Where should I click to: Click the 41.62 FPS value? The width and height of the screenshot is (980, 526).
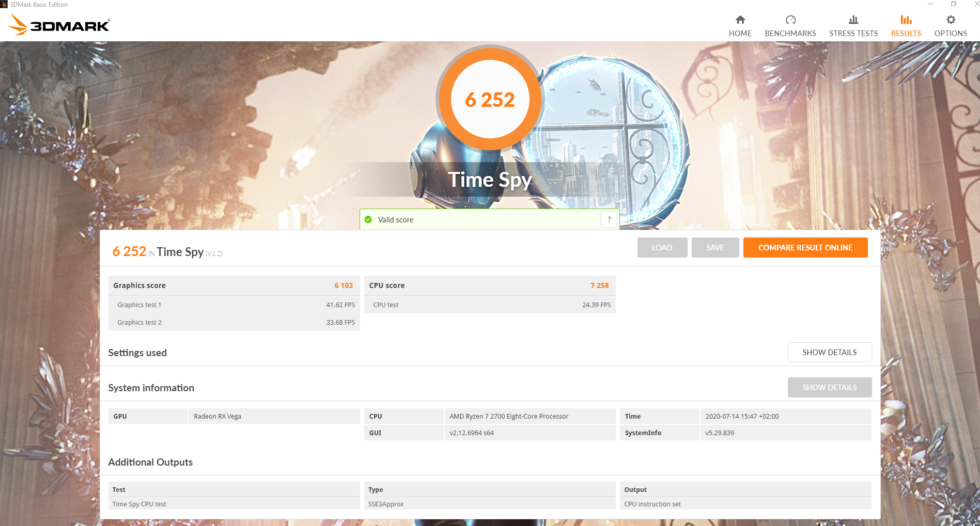340,305
